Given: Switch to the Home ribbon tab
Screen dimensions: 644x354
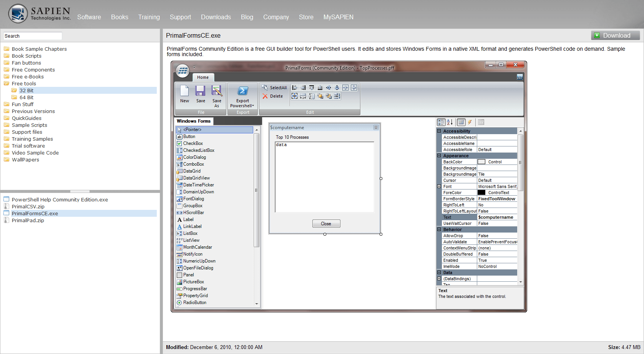Looking at the screenshot, I should point(203,77).
